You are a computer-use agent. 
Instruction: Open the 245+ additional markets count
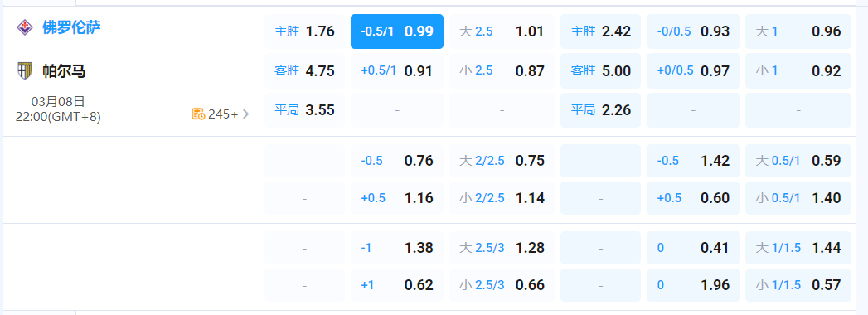[x=223, y=114]
